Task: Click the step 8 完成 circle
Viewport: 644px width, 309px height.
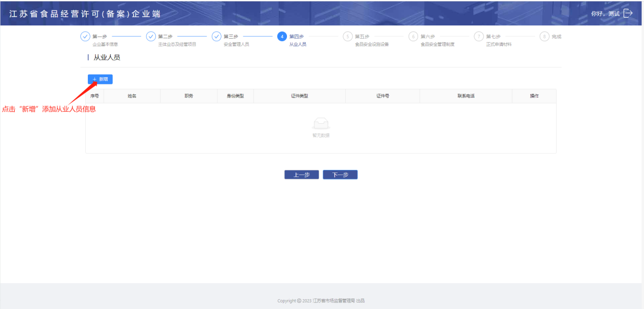Action: coord(544,37)
